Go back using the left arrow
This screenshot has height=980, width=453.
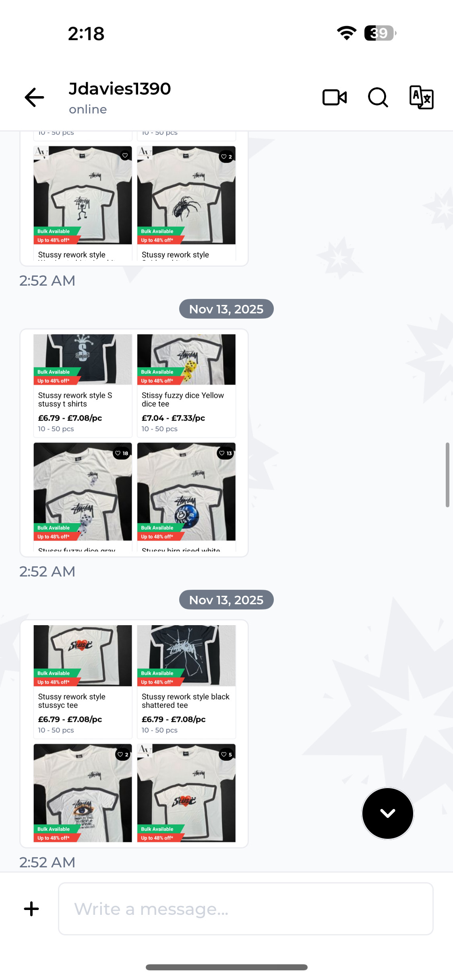click(x=34, y=97)
